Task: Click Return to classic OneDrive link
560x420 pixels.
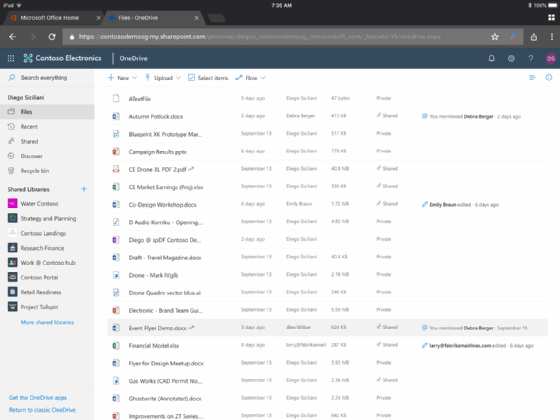Action: (x=42, y=410)
